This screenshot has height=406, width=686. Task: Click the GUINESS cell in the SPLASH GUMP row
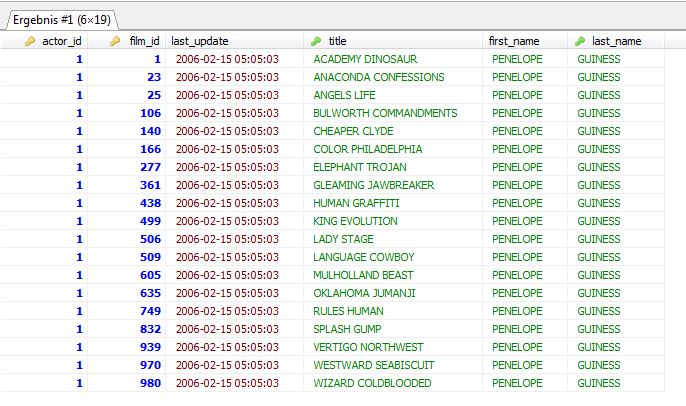[x=599, y=329]
